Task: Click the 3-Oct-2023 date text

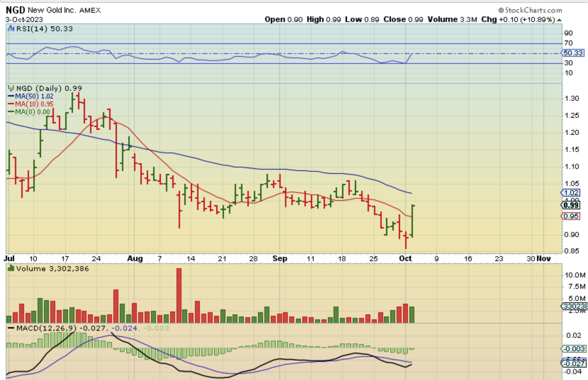Action: (24, 20)
